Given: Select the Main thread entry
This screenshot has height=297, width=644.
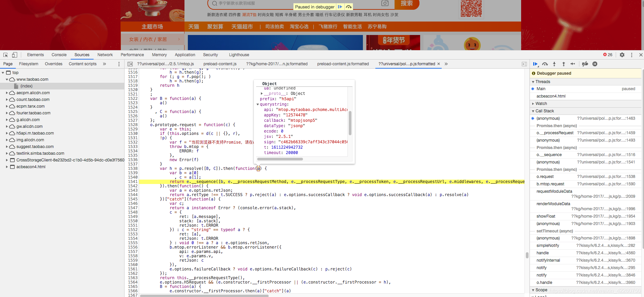Looking at the screenshot, I should (x=586, y=89).
